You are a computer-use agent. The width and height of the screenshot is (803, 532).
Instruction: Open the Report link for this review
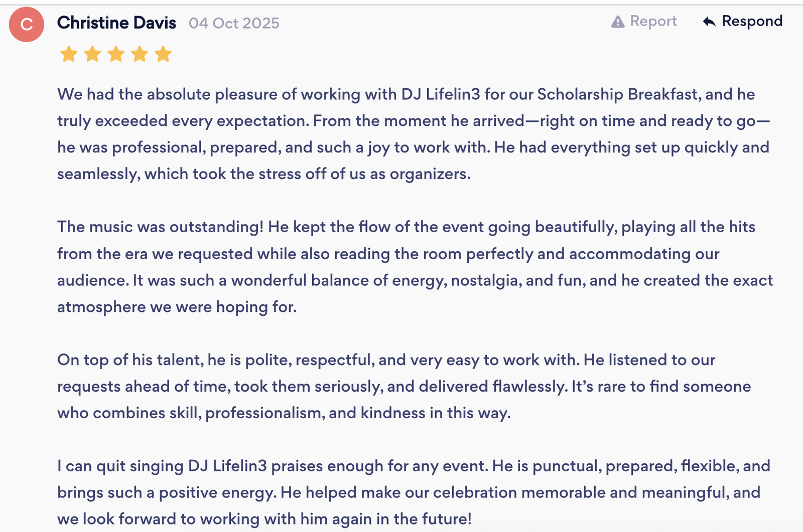(x=653, y=21)
